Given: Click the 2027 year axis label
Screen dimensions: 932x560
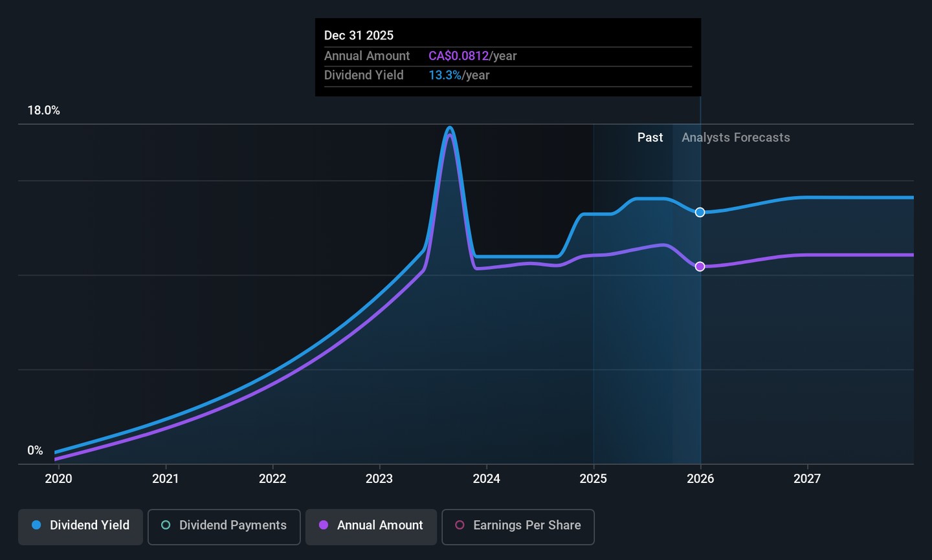Looking at the screenshot, I should (807, 479).
